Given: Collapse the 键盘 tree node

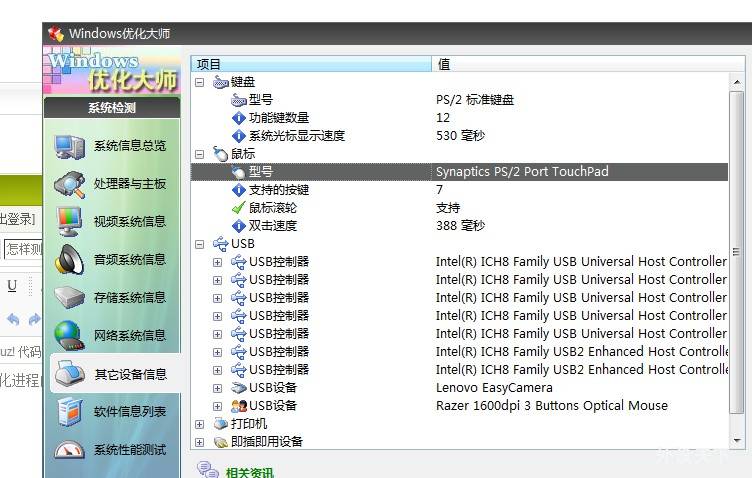Looking at the screenshot, I should 199,82.
